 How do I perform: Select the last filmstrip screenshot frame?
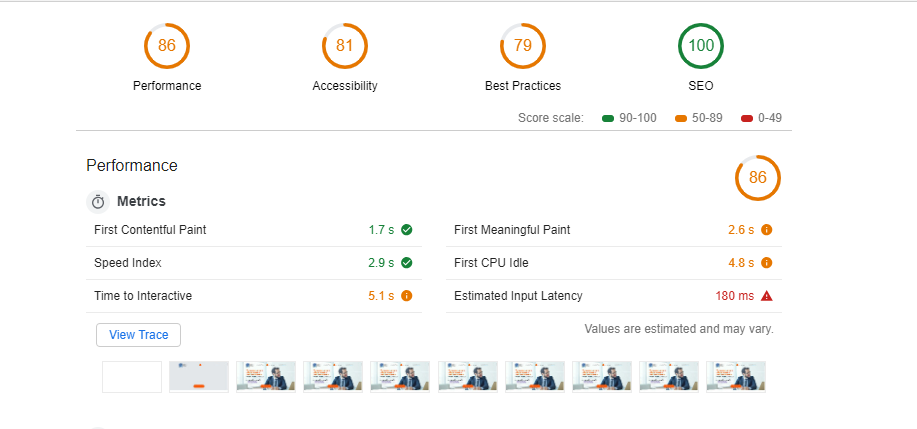click(x=736, y=377)
